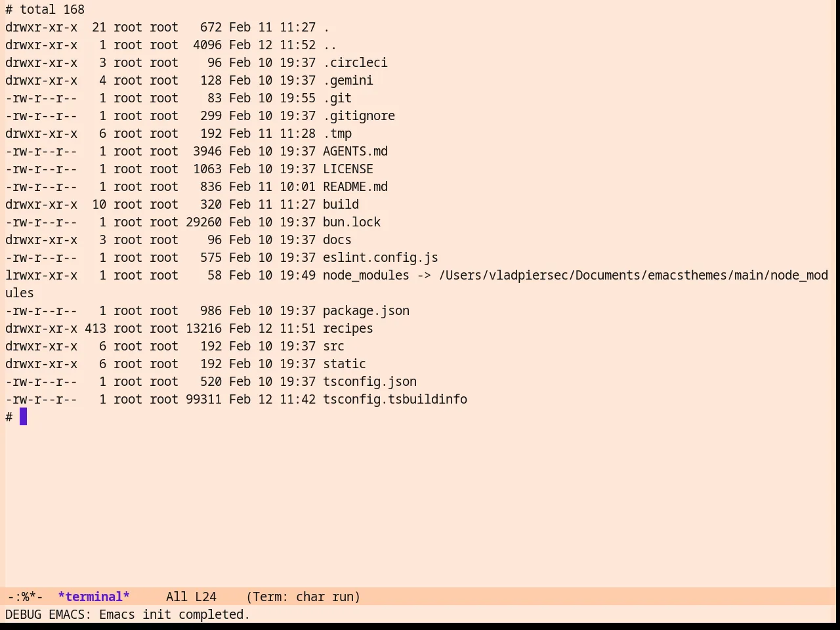
Task: Select the .gitignore file name
Action: point(359,116)
